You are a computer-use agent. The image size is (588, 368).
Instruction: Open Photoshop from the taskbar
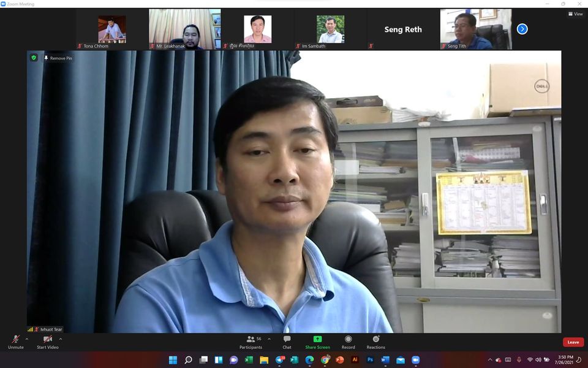370,360
